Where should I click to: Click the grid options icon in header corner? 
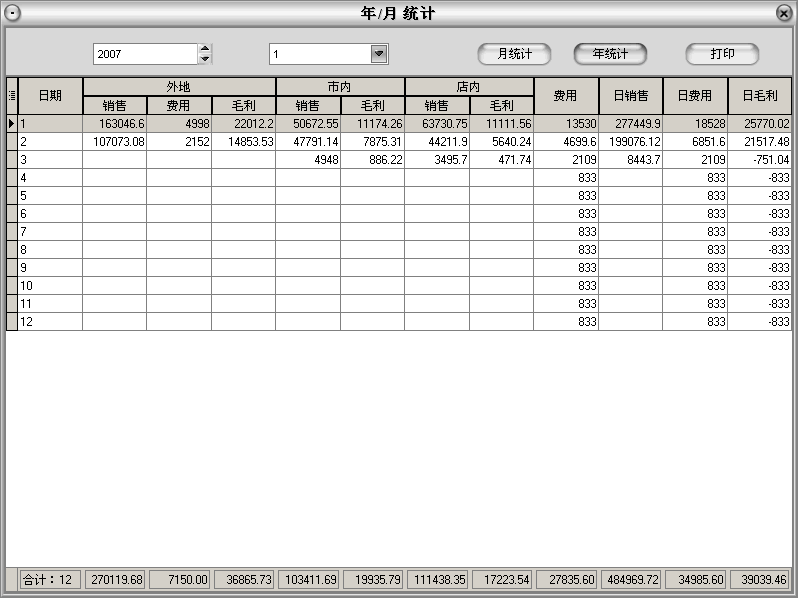[x=12, y=96]
